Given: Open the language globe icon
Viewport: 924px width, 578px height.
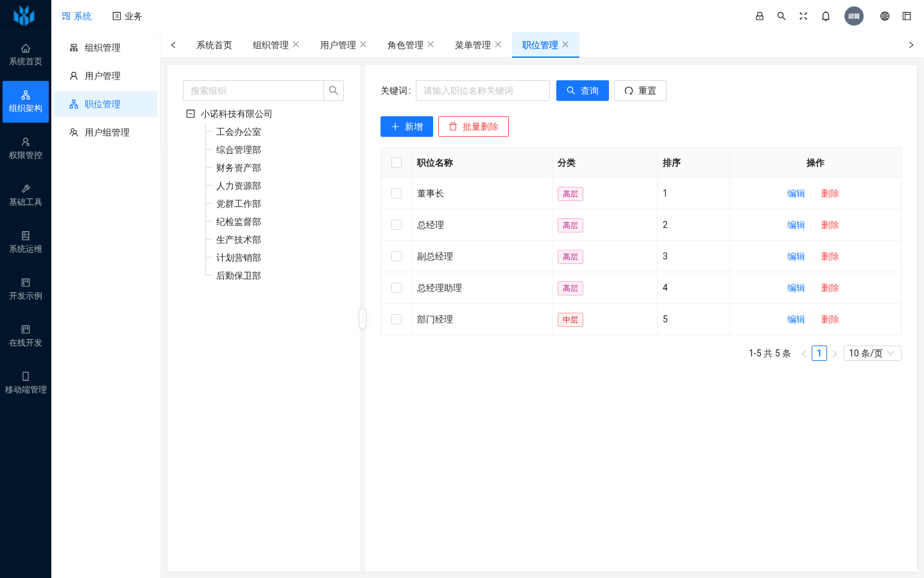Looking at the screenshot, I should tap(885, 16).
